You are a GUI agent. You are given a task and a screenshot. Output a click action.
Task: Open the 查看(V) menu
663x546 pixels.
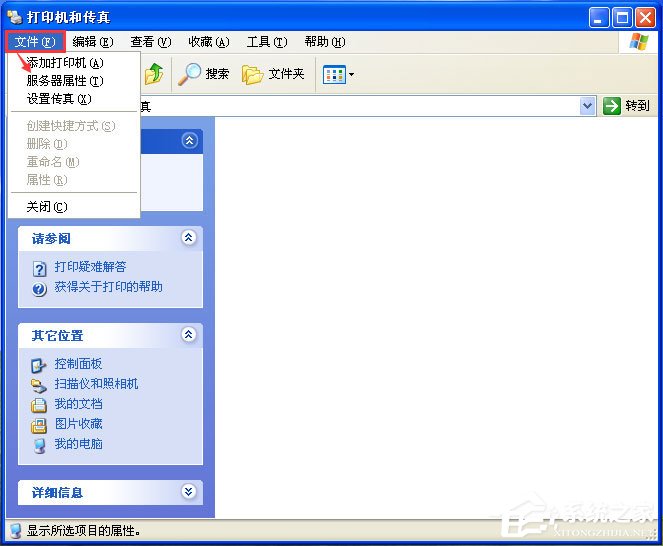tap(151, 41)
